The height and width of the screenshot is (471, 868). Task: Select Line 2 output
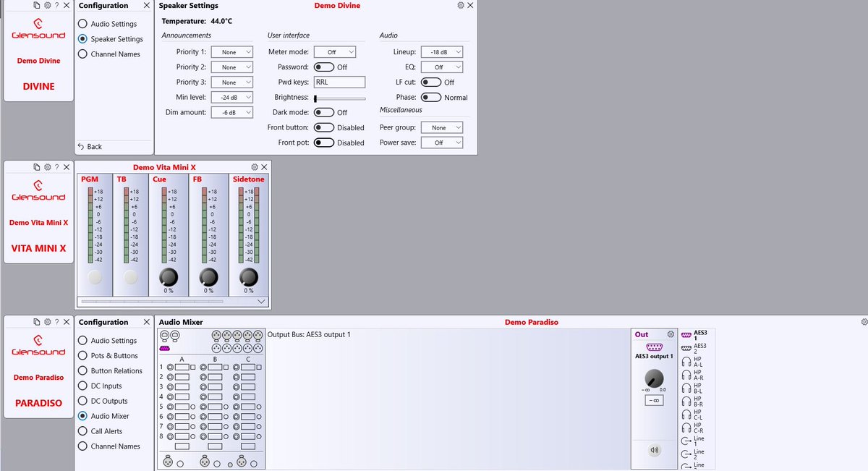coord(693,454)
